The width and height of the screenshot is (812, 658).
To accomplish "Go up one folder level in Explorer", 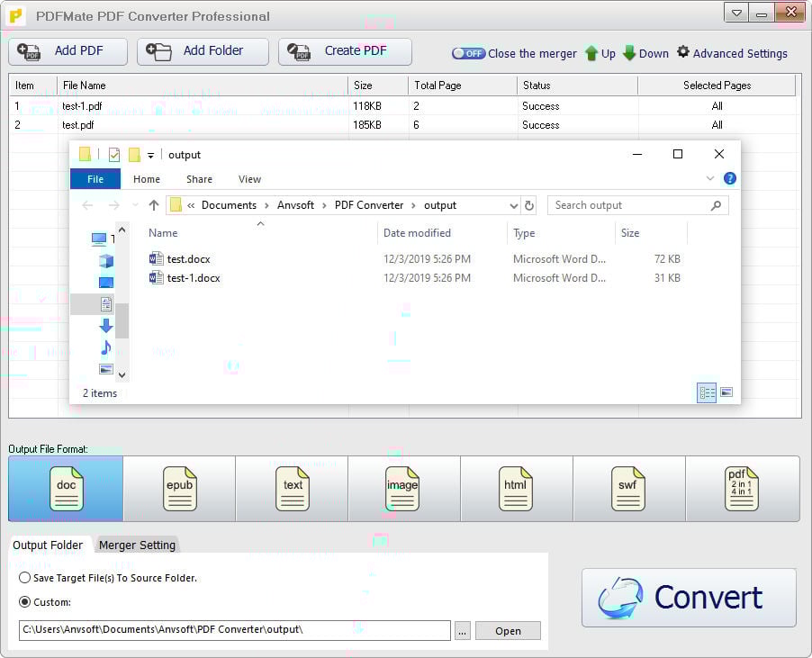I will pos(154,205).
